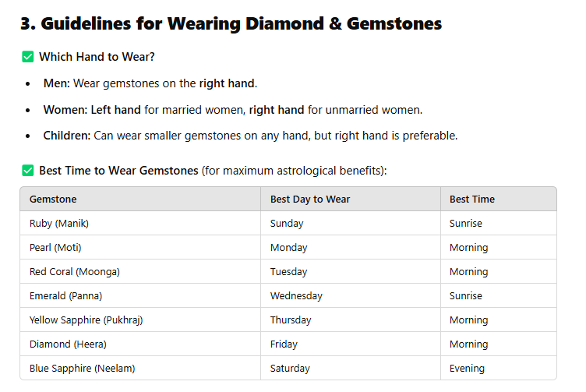
Task: Click the green checkmark beside Which Hand to Wear
Action: point(28,57)
